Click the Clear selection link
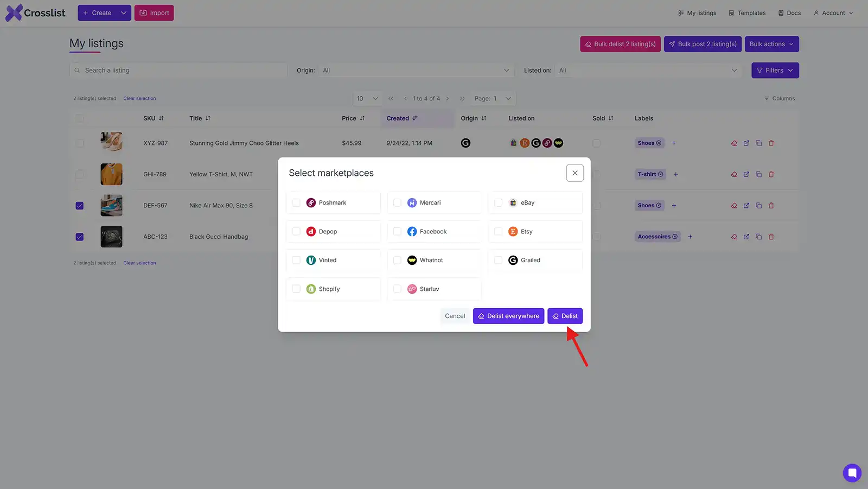 click(x=139, y=98)
